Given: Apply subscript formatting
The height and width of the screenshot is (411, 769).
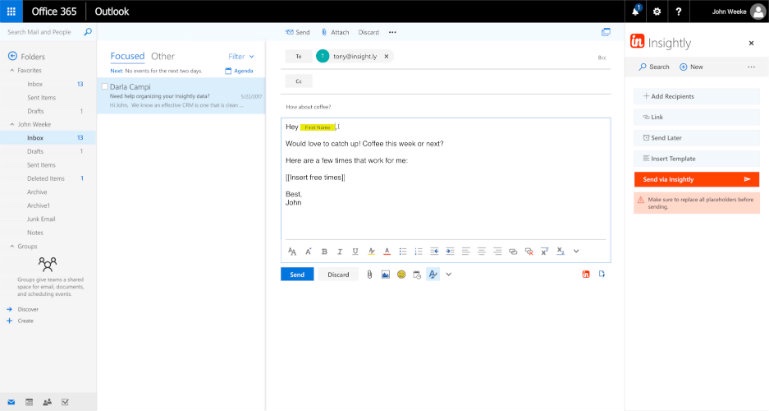Looking at the screenshot, I should (x=560, y=252).
